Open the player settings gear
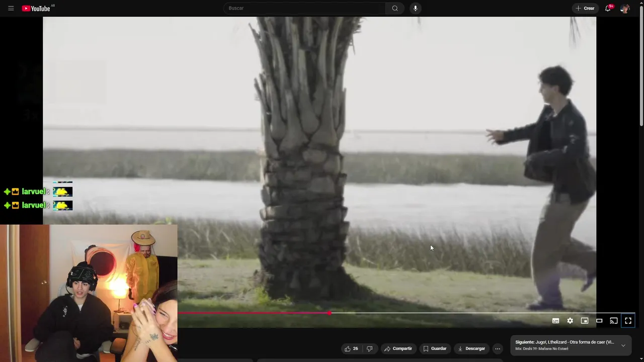This screenshot has height=362, width=644. (570, 321)
